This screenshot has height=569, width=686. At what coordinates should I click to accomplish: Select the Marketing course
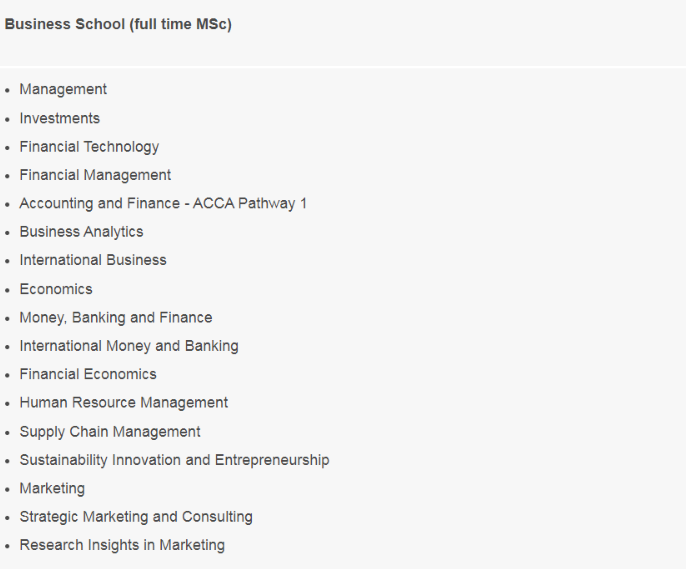[52, 489]
